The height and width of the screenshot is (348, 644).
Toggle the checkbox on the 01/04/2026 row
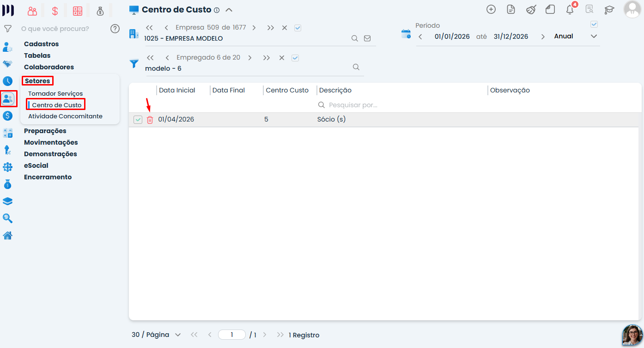(x=138, y=120)
